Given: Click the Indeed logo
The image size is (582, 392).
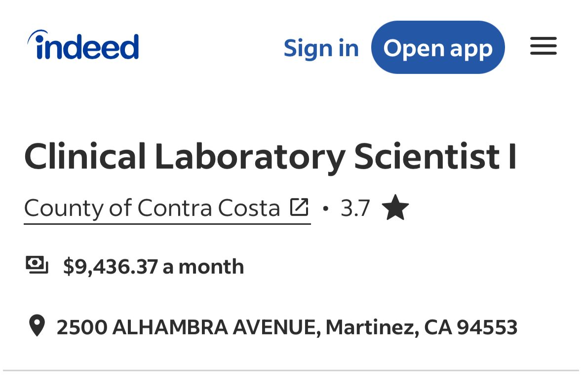Looking at the screenshot, I should tap(83, 46).
